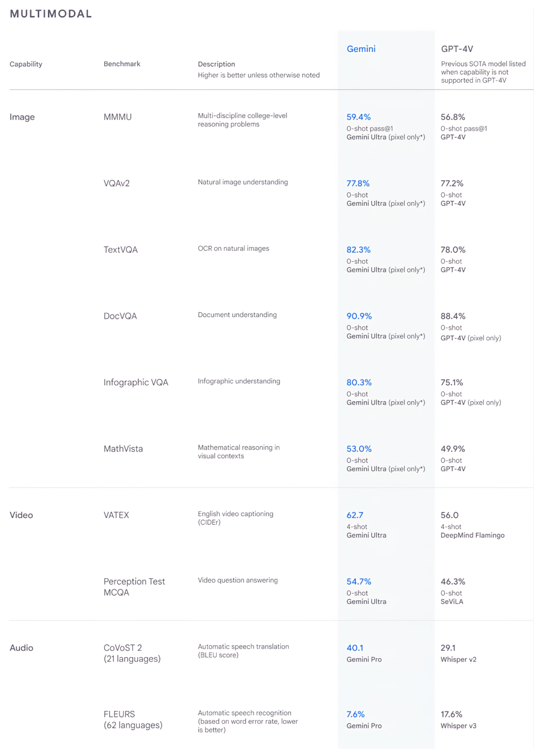542x756 pixels.
Task: Click the VQAv2 benchmark label
Action: 117,183
